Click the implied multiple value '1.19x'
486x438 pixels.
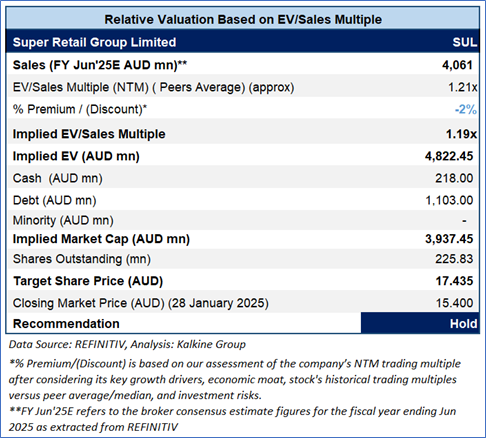pyautogui.click(x=461, y=134)
